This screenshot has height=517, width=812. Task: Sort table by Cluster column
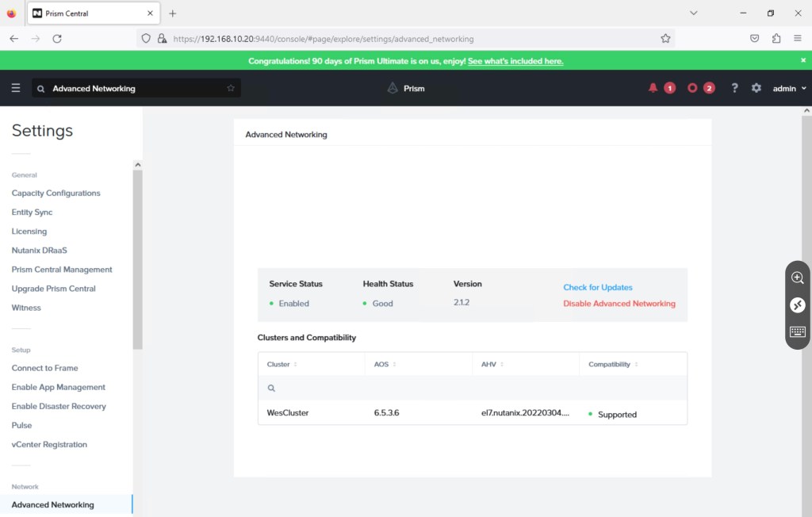pos(295,364)
